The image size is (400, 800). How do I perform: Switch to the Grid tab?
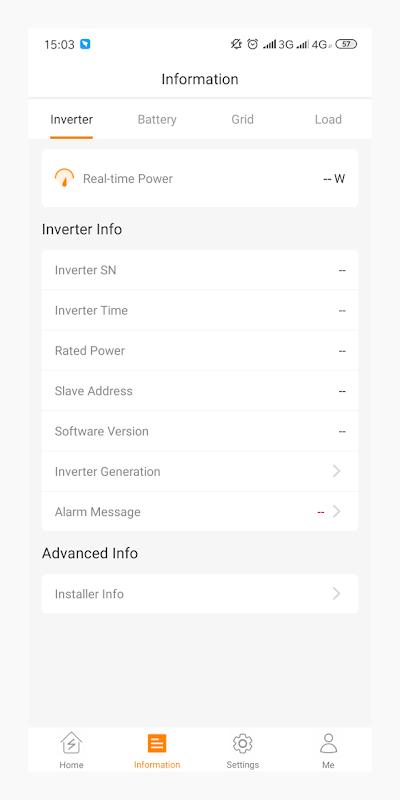coord(242,119)
